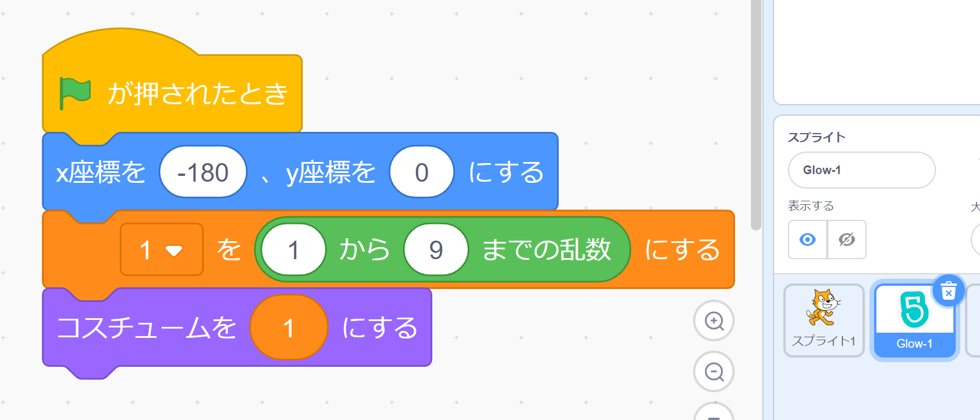Click the workspace vertical scrollbar
The image size is (980, 420).
click(756, 116)
